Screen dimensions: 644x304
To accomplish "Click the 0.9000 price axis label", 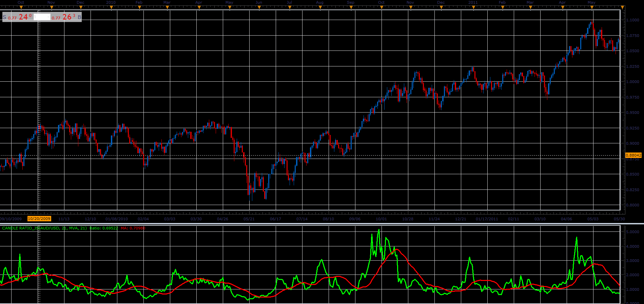I will pos(633,143).
